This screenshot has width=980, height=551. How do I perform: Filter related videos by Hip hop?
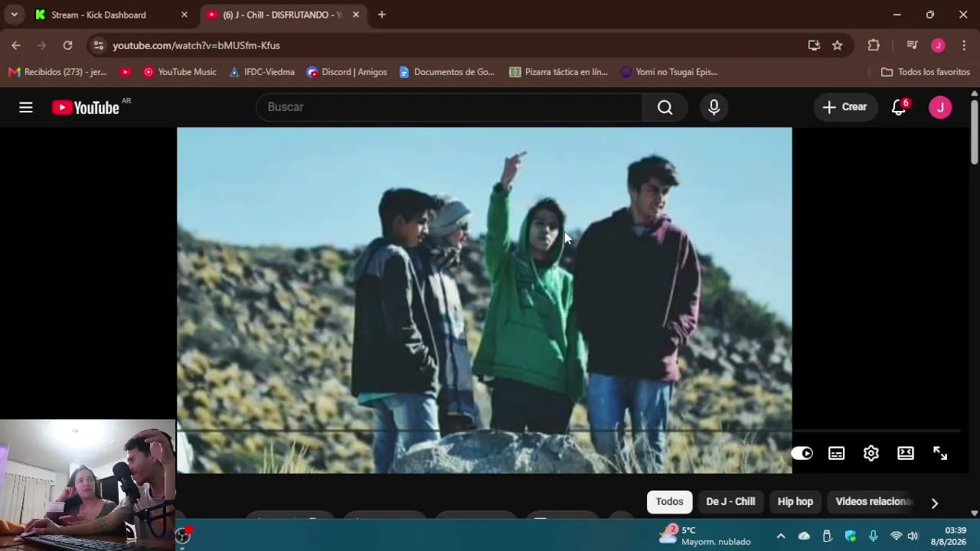[x=795, y=501]
